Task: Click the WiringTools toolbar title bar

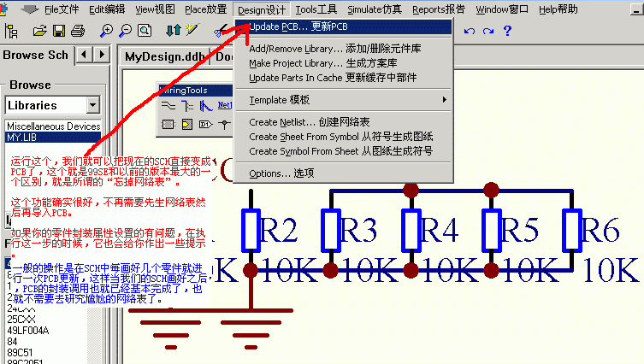Action: [196, 90]
